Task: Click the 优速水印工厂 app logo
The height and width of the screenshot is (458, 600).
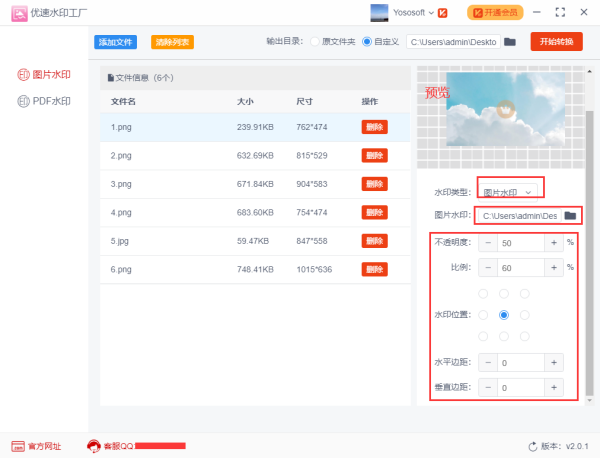Action: [18, 13]
